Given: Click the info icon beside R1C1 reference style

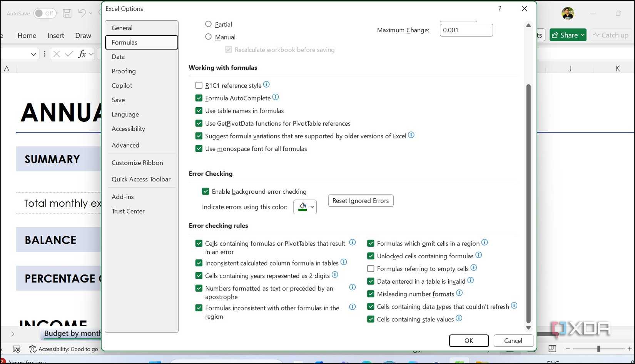Looking at the screenshot, I should (x=266, y=85).
